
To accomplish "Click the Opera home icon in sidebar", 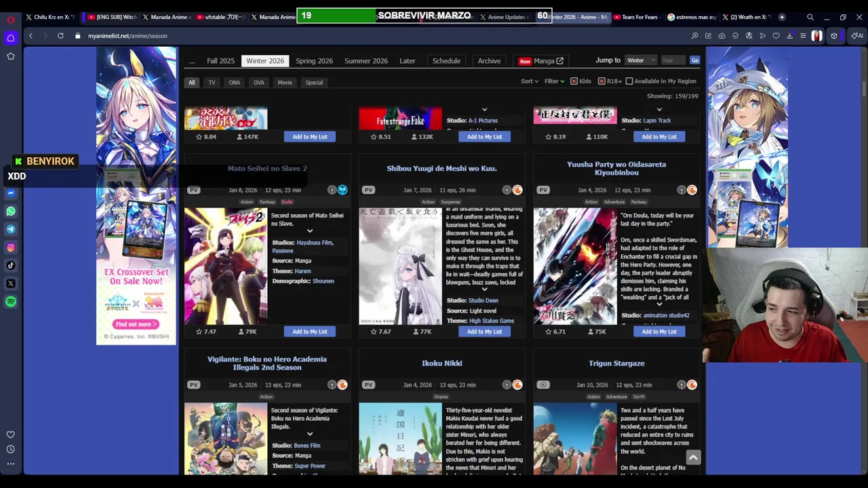I will tap(11, 39).
